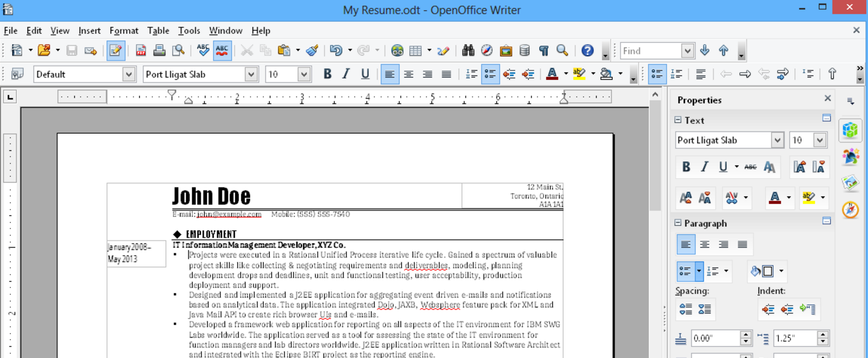Open the Table menu
This screenshot has width=868, height=358.
coord(158,31)
